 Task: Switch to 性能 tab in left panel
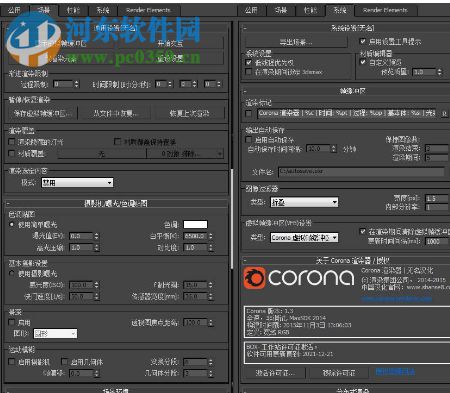tap(73, 10)
